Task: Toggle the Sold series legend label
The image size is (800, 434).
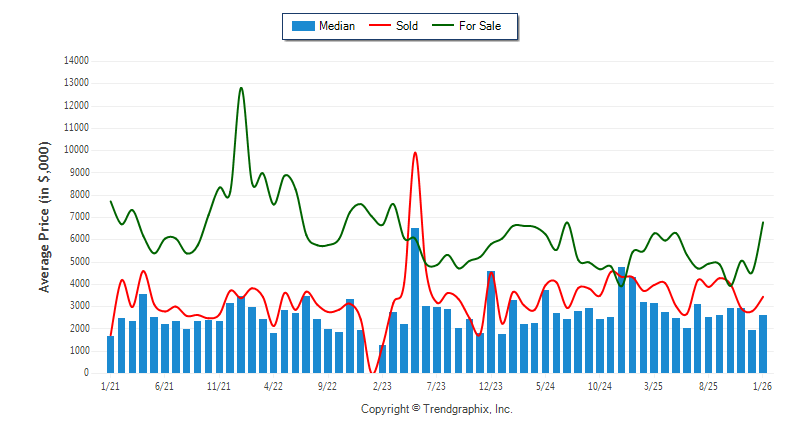Action: (407, 26)
